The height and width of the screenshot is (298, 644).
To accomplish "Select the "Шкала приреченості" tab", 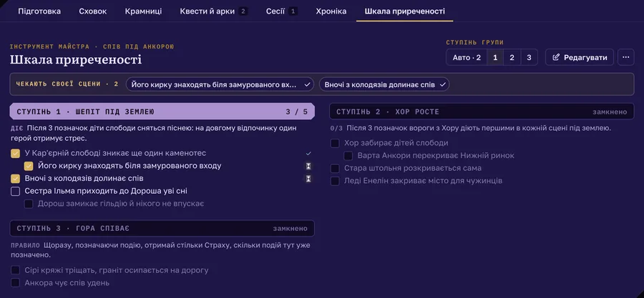I will (405, 11).
